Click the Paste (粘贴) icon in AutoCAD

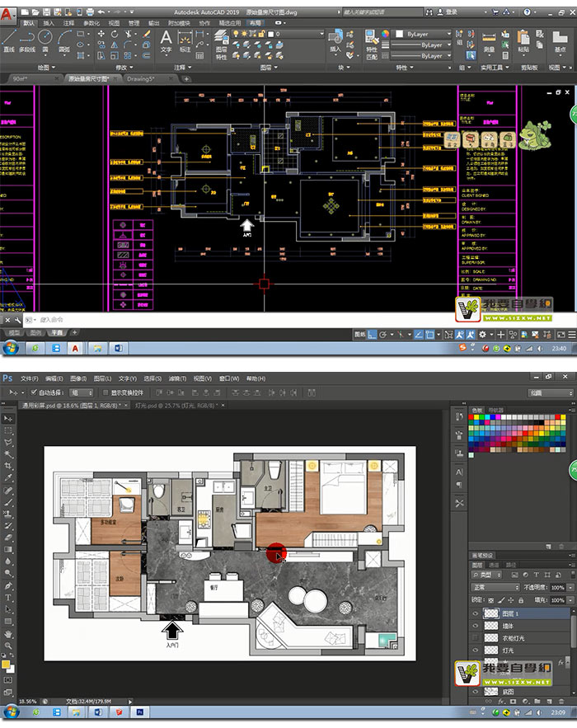[523, 41]
